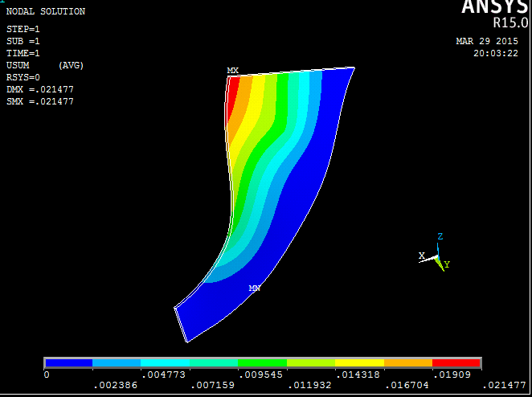Click legend value .014318

pyautogui.click(x=358, y=375)
